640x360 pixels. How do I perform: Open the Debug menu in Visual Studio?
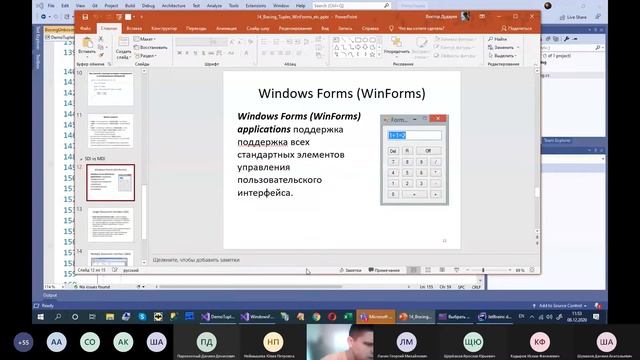click(148, 6)
